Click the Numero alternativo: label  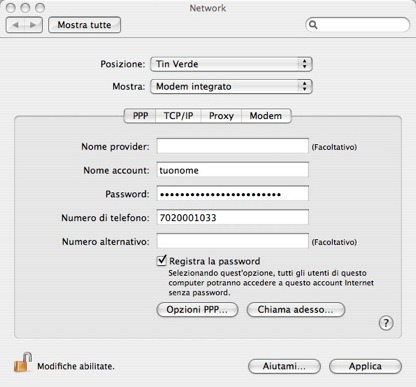click(106, 242)
